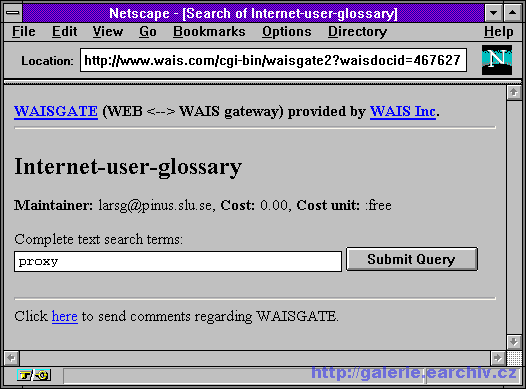
Task: Click the status bar message area
Action: click(245, 376)
